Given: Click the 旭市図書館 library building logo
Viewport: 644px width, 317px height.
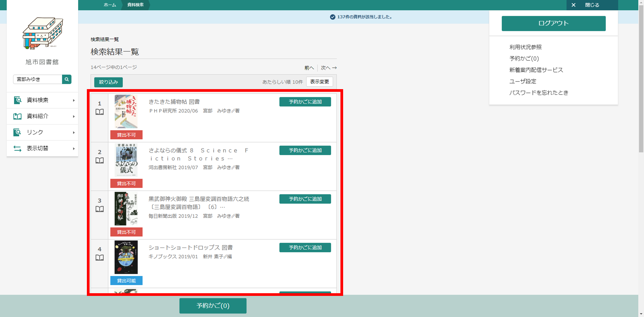Looking at the screenshot, I should tap(43, 33).
